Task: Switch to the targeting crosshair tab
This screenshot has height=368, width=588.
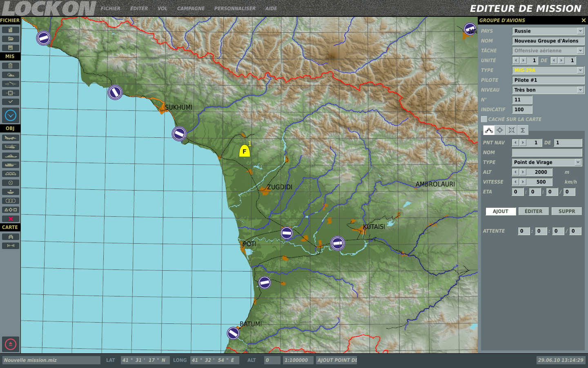Action: [500, 130]
